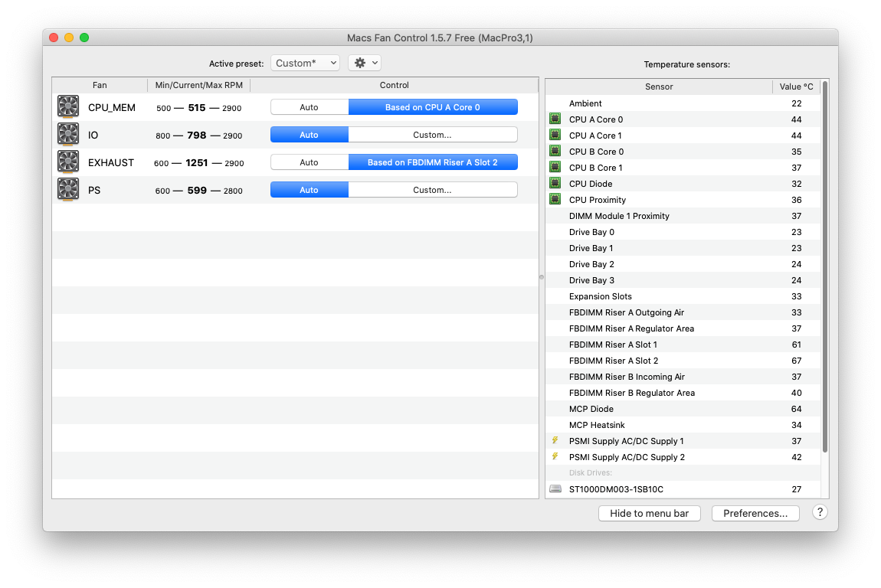
Task: Click Hide to menu bar button
Action: pyautogui.click(x=649, y=513)
